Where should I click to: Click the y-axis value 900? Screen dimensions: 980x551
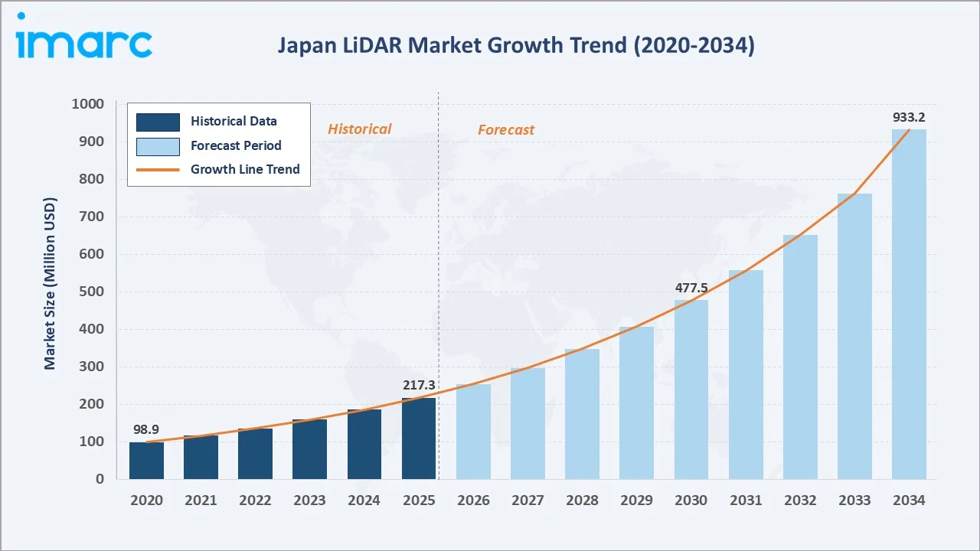point(92,142)
